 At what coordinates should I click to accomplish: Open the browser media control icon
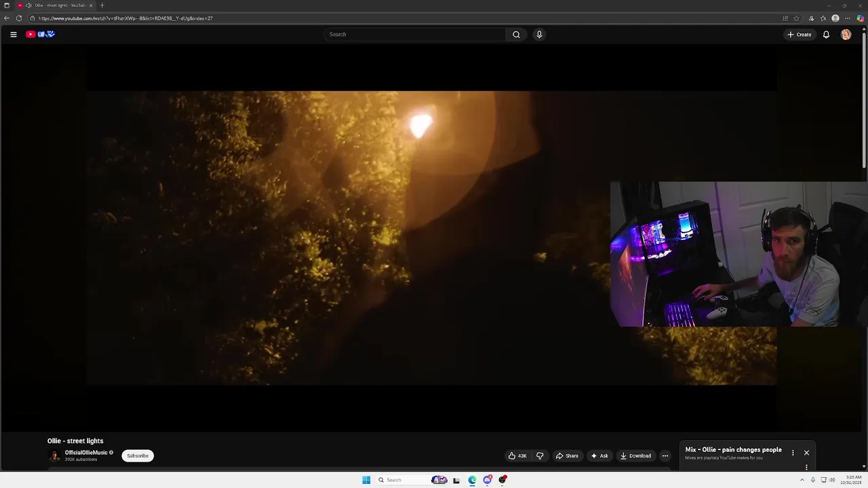coord(811,18)
